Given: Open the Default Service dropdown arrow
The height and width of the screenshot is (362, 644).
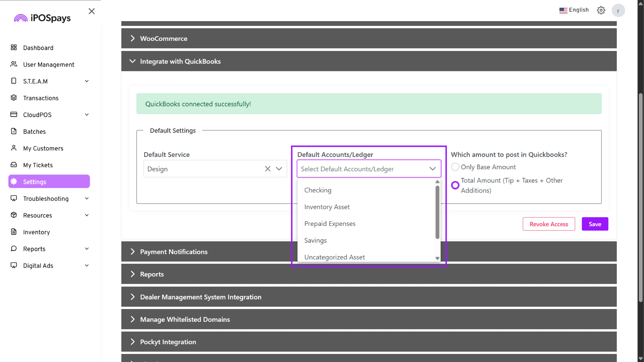Looking at the screenshot, I should (x=279, y=169).
